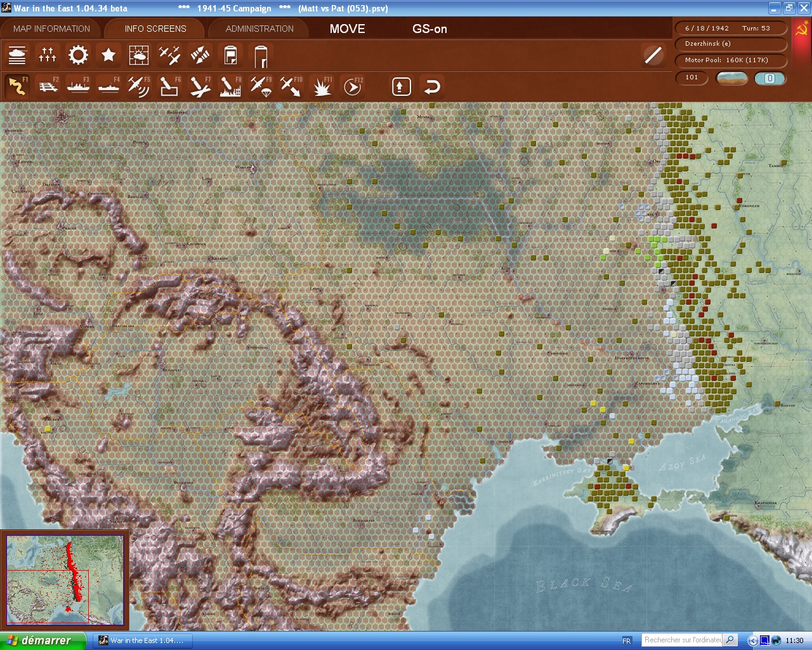Select the F8 bomb city mode
This screenshot has width=812, height=650.
pyautogui.click(x=230, y=86)
